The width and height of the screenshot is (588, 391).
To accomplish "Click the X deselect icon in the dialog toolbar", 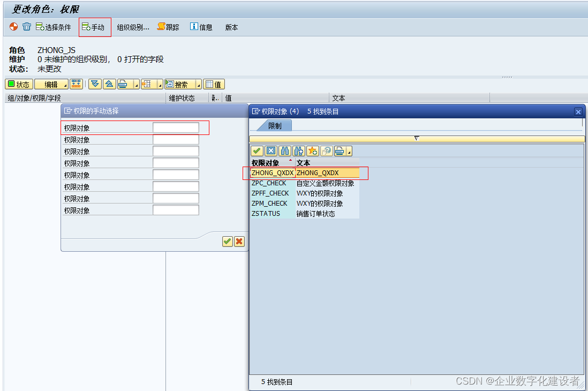I will [x=269, y=151].
